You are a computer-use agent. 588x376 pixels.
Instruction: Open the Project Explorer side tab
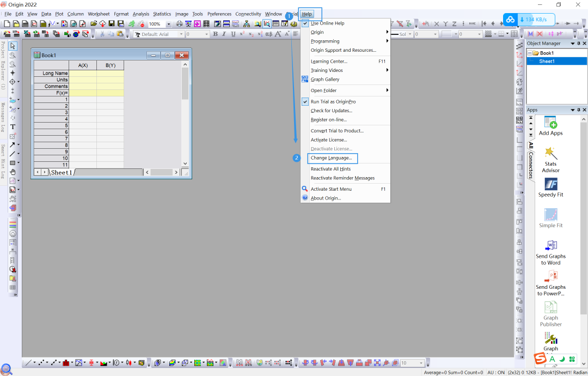3,64
